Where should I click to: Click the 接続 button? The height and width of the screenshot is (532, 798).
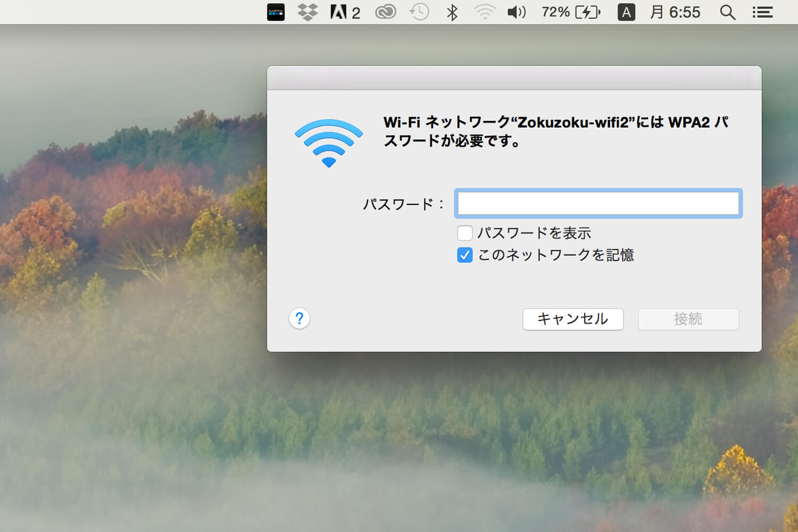688,319
